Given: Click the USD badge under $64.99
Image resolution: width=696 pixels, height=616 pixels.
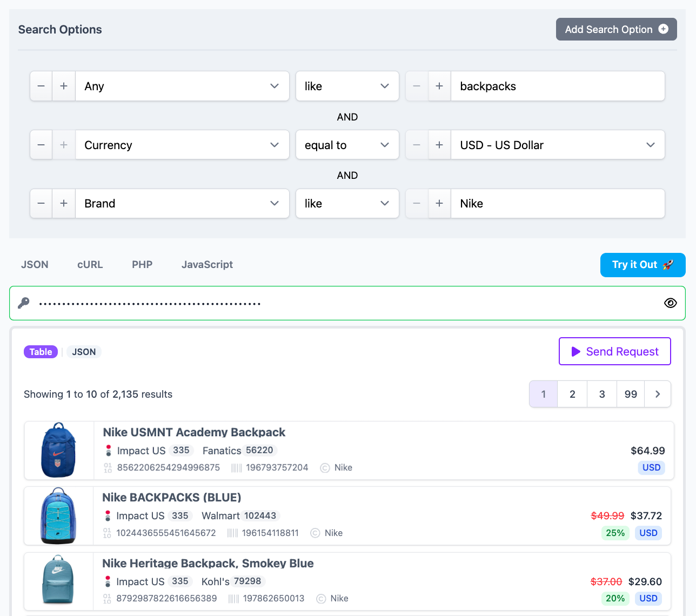Looking at the screenshot, I should click(x=651, y=467).
